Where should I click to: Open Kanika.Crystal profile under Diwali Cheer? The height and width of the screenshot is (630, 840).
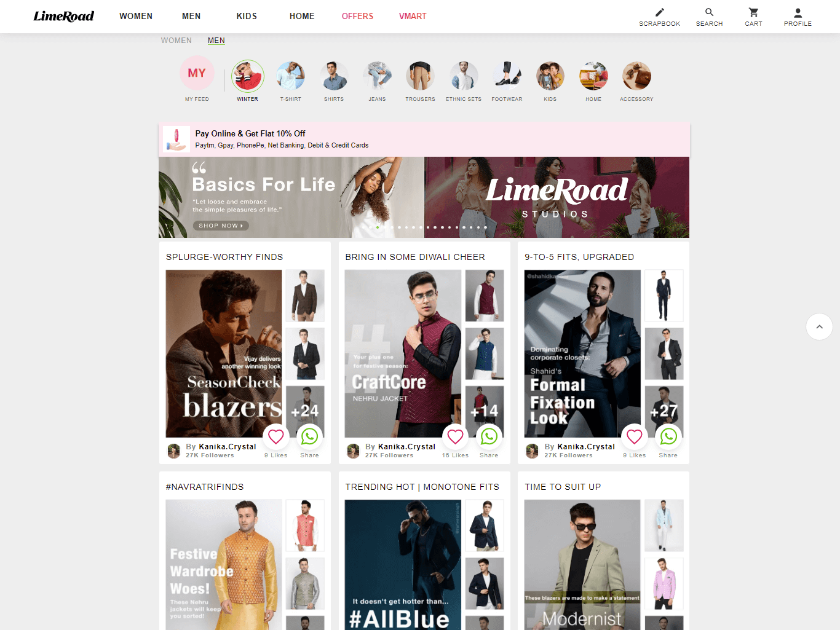coord(406,447)
